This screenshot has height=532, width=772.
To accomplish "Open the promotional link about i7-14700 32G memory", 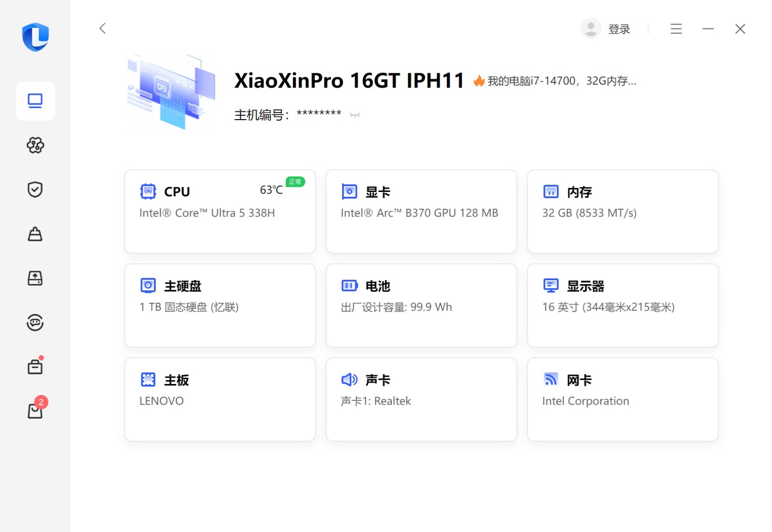I will [x=561, y=81].
